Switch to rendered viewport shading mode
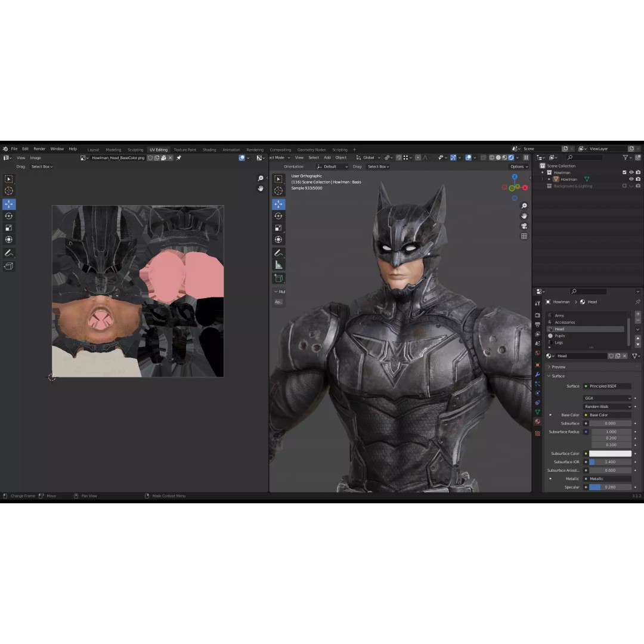Viewport: 644px width, 644px height. 512,157
